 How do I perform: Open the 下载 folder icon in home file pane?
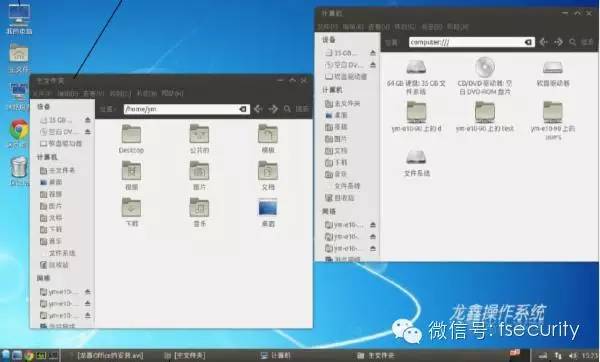131,212
